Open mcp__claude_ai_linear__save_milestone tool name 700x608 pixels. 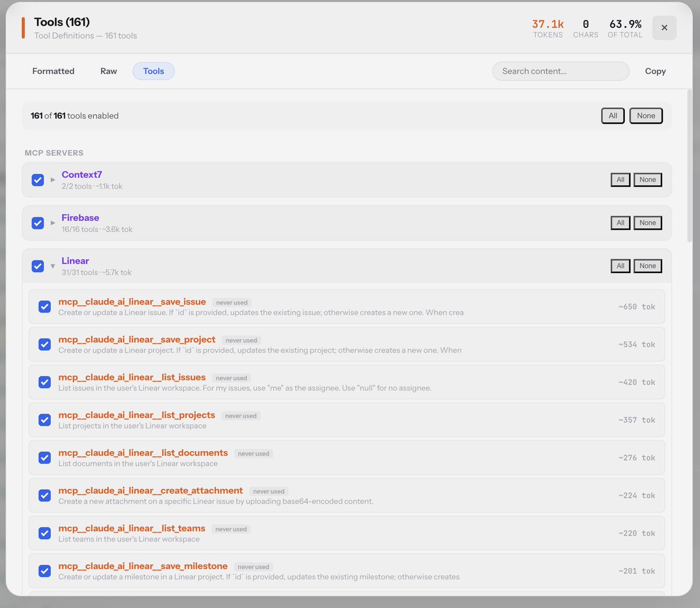point(143,566)
